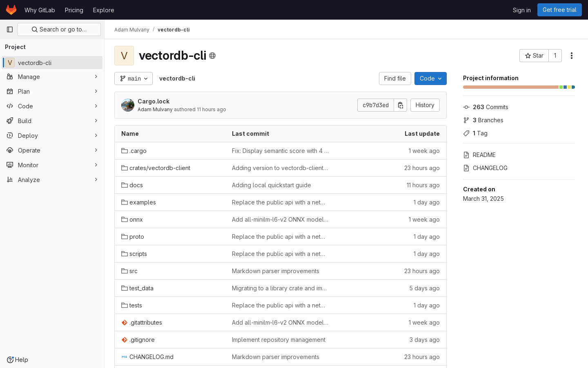Open 'Migrating to a library crate' commit
Image resolution: width=588 pixels, height=368 pixels.
pyautogui.click(x=279, y=288)
